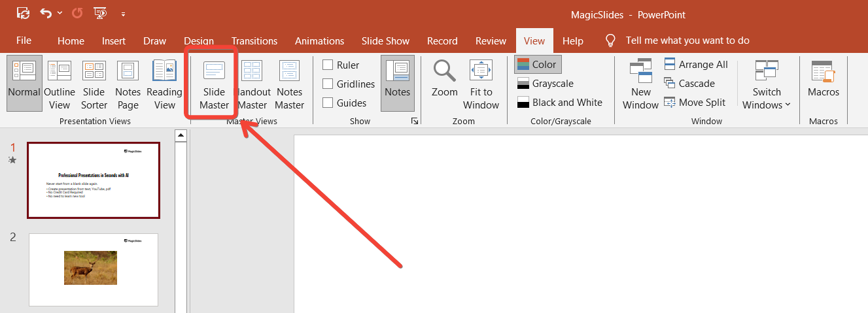The width and height of the screenshot is (868, 313).
Task: Switch to the Insert tab
Action: coord(114,41)
